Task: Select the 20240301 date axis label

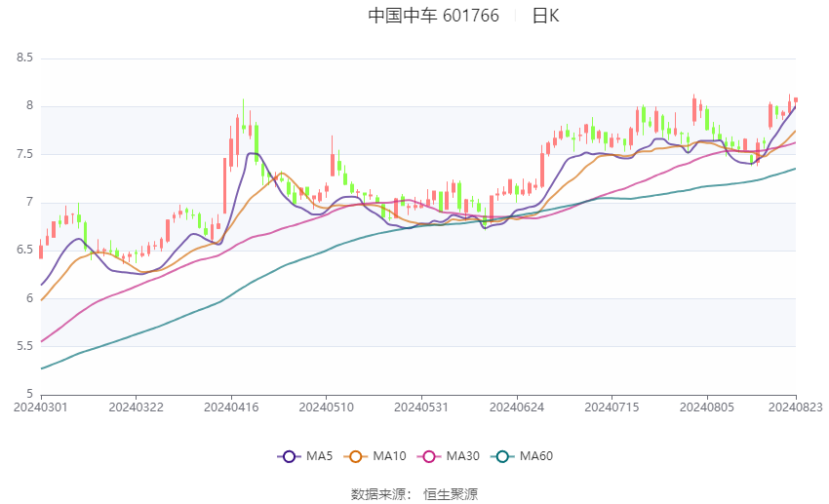Action: (x=41, y=407)
